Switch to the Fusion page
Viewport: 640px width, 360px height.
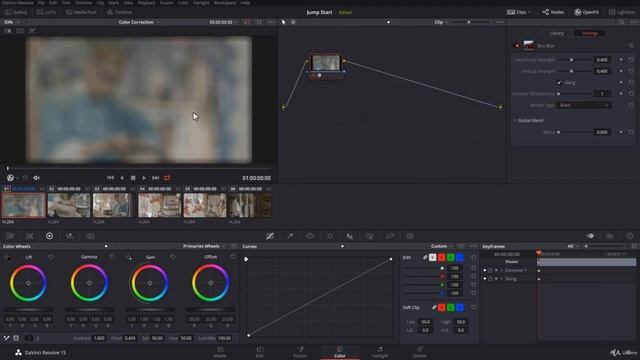(x=300, y=352)
